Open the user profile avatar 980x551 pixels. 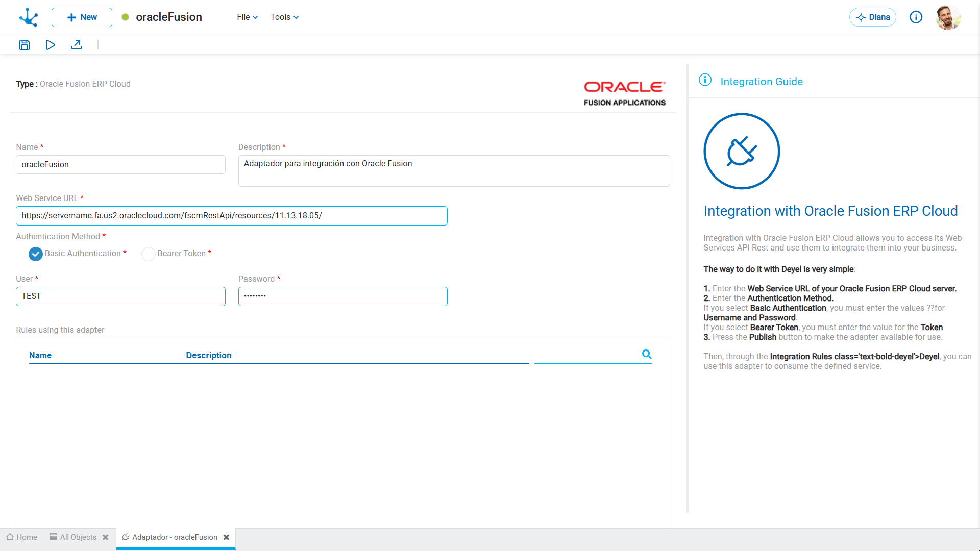click(948, 17)
